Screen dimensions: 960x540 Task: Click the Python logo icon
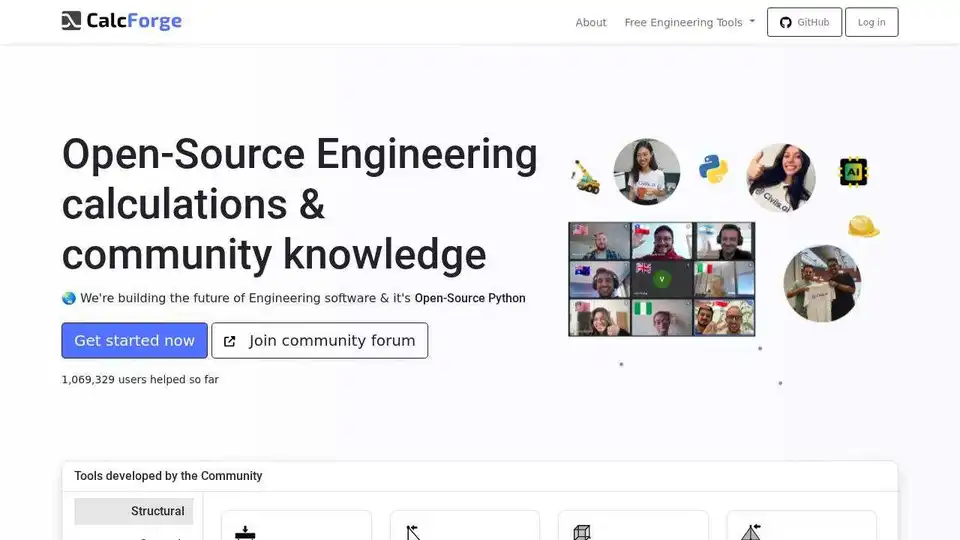(x=713, y=168)
